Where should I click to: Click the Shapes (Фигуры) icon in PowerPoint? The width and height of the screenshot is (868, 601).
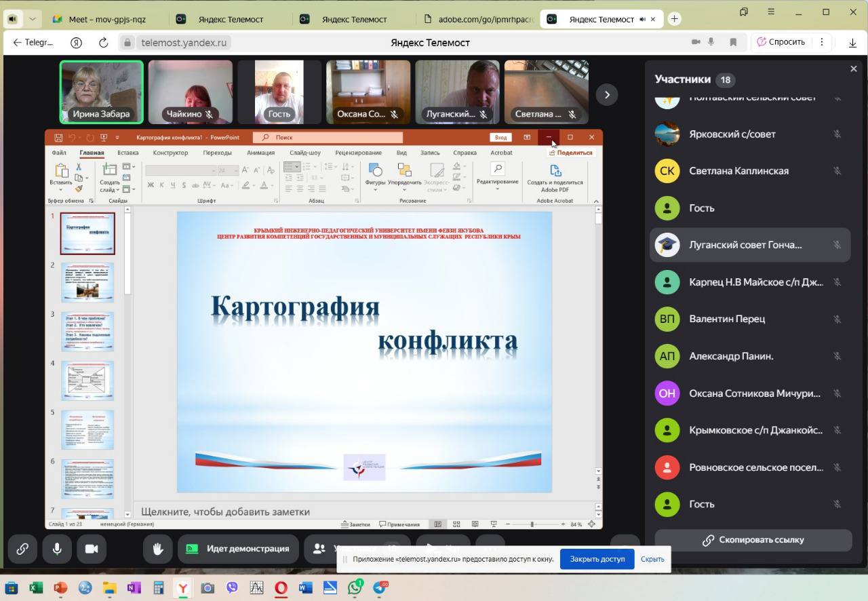click(x=375, y=171)
